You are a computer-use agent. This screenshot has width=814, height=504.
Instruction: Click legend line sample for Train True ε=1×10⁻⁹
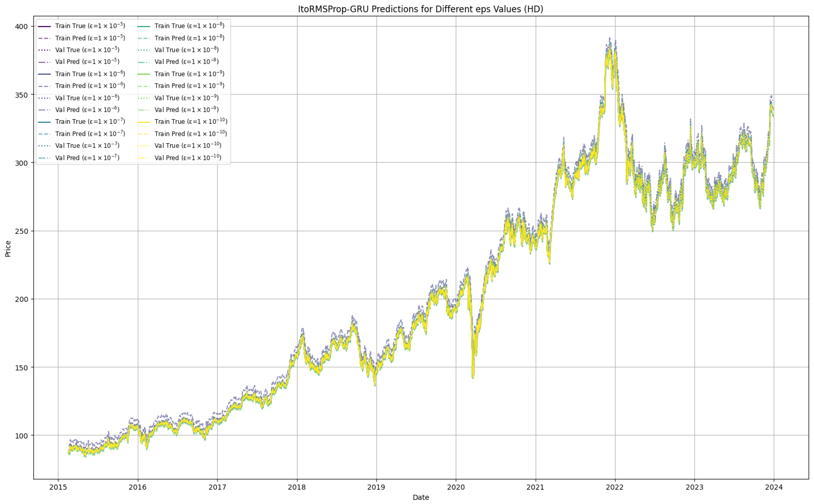(x=144, y=74)
